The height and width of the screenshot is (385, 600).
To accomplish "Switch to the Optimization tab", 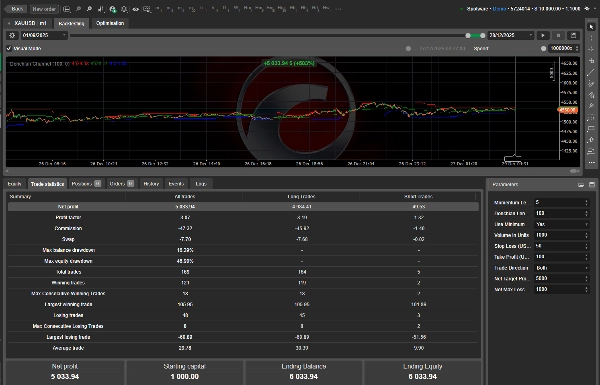I will pos(110,23).
